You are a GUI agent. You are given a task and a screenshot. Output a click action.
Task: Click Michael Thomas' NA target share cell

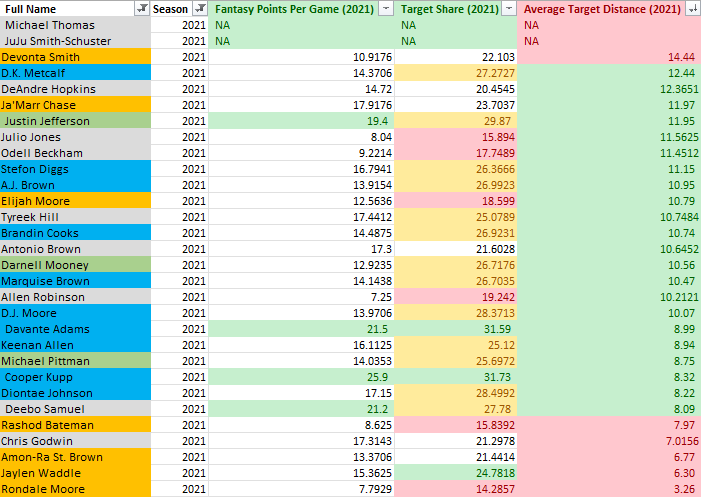coord(456,25)
